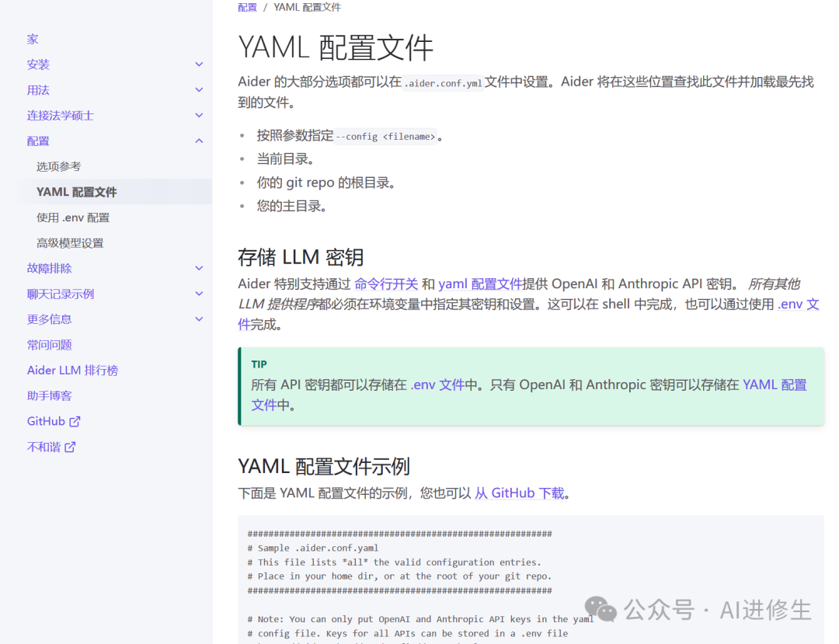The height and width of the screenshot is (644, 839).
Task: Follow the 从 GitHub 下载 link
Action: (520, 493)
